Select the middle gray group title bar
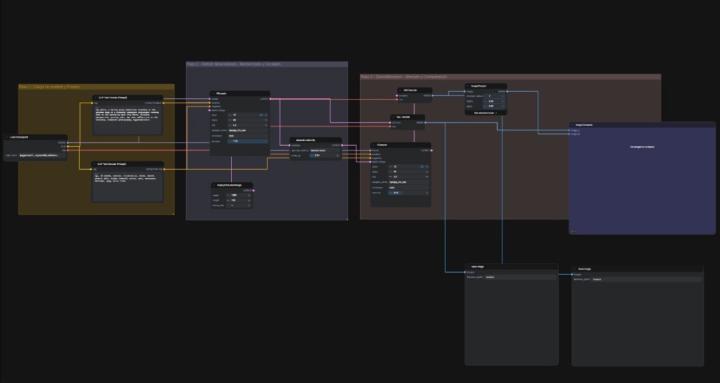The image size is (720, 383). click(x=267, y=64)
